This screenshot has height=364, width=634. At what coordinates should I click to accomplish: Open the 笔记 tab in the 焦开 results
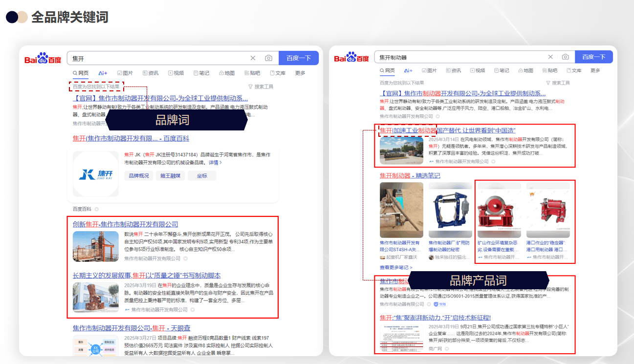pos(201,73)
